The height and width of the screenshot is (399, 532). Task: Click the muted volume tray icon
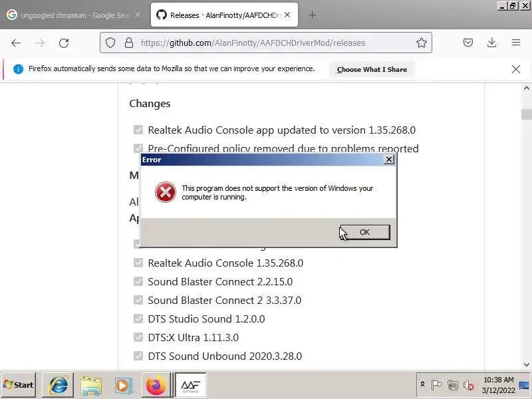coord(469,385)
